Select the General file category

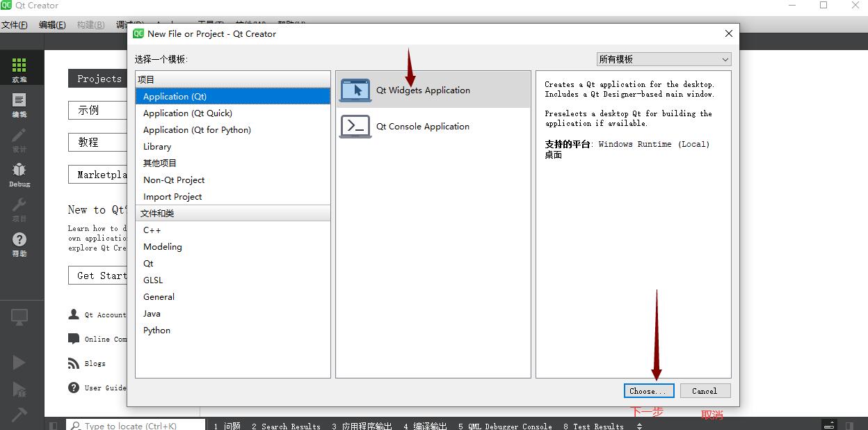[x=233, y=296]
